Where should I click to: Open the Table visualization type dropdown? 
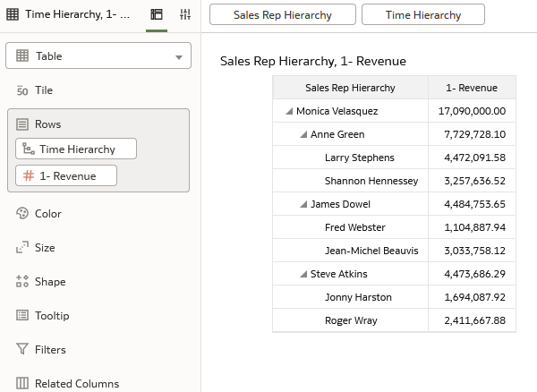click(x=98, y=56)
